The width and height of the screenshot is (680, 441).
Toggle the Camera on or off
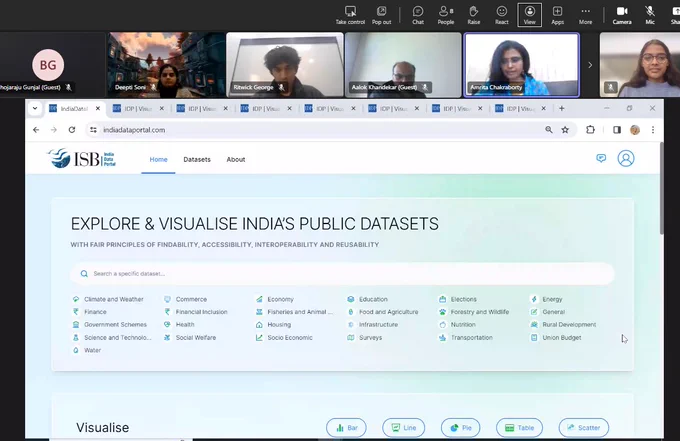[622, 15]
